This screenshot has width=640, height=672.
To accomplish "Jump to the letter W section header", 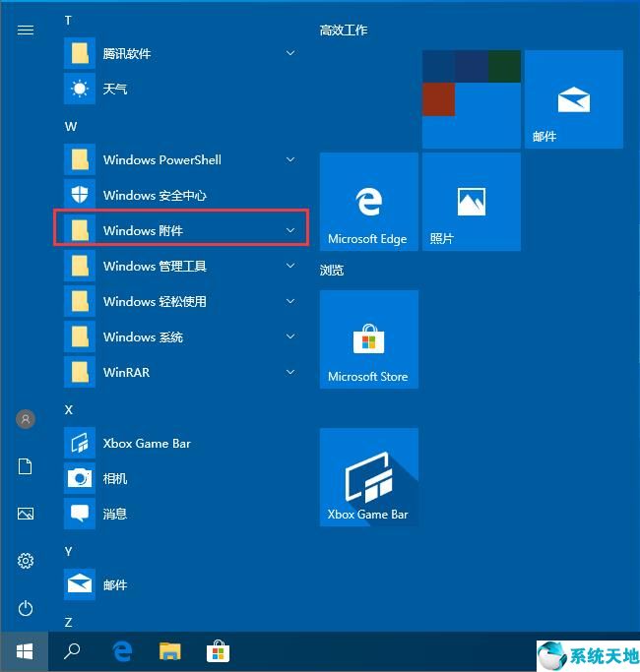I will (x=71, y=127).
